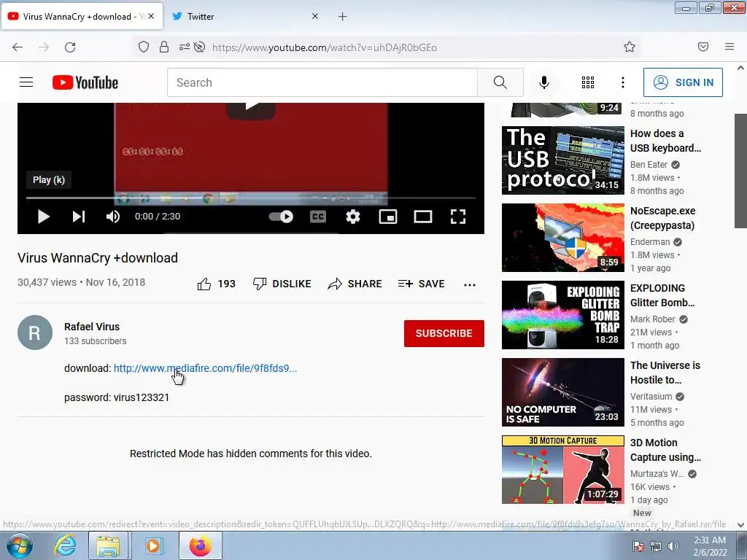Image resolution: width=747 pixels, height=560 pixels.
Task: Toggle closed captions CC button
Action: coord(318,217)
